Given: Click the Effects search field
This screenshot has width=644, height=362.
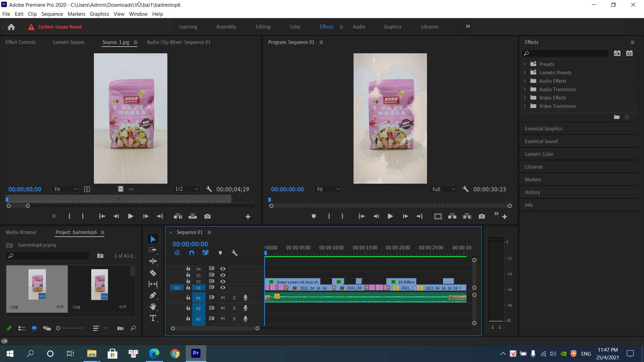Looking at the screenshot, I should click(x=565, y=53).
